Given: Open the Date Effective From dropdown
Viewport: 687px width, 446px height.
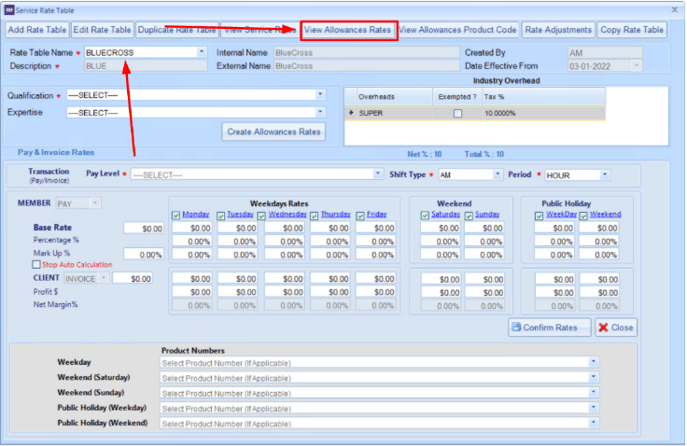Looking at the screenshot, I should click(636, 66).
